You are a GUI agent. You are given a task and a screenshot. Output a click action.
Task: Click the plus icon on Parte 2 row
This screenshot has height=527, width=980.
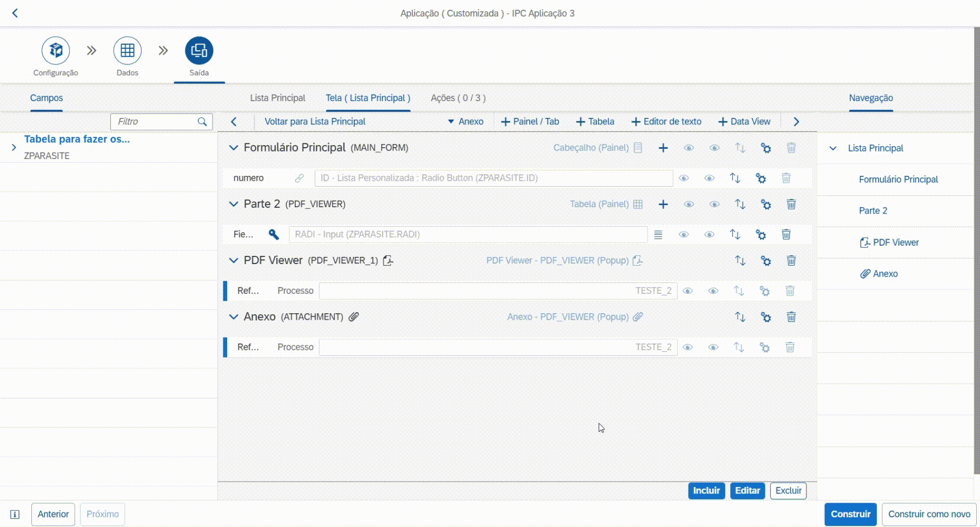[663, 204]
